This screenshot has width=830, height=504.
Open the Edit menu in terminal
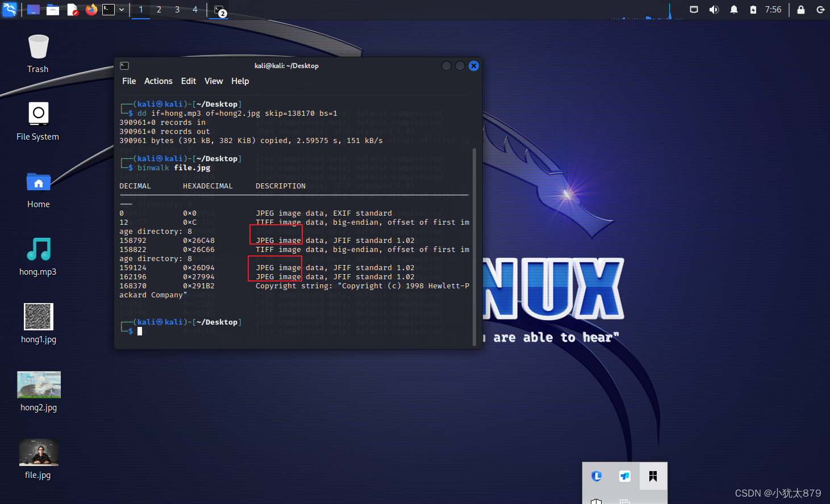click(x=189, y=81)
